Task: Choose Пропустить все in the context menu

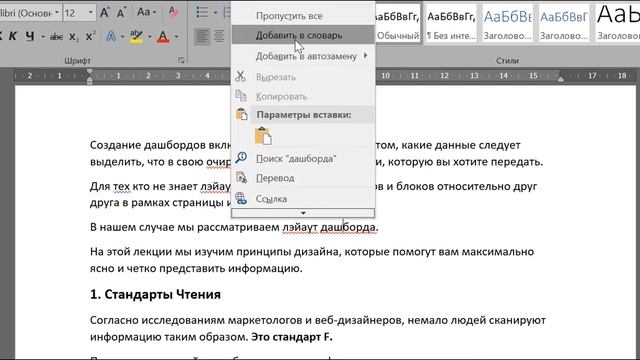Action: (303, 16)
